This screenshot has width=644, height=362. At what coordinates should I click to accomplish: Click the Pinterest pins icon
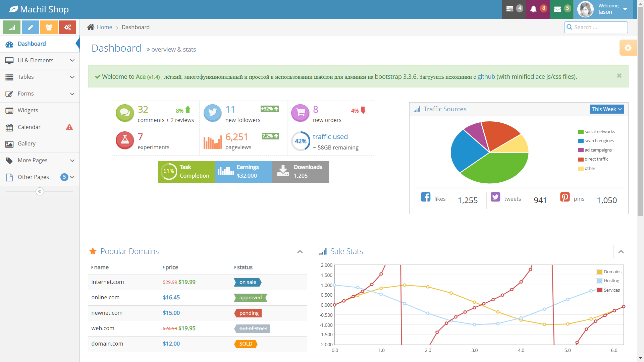pos(565,197)
